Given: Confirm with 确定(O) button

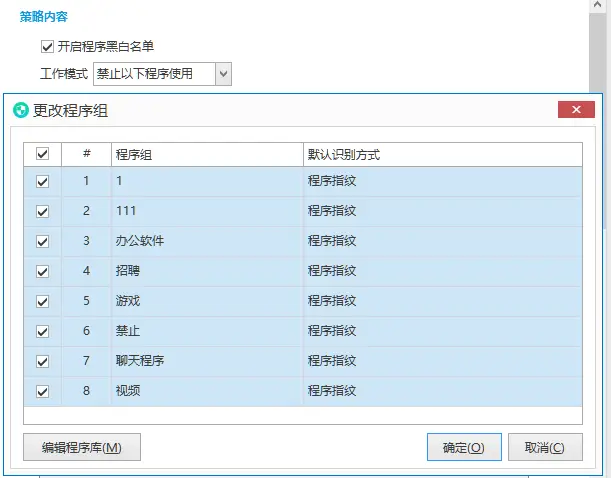Looking at the screenshot, I should pos(463,447).
